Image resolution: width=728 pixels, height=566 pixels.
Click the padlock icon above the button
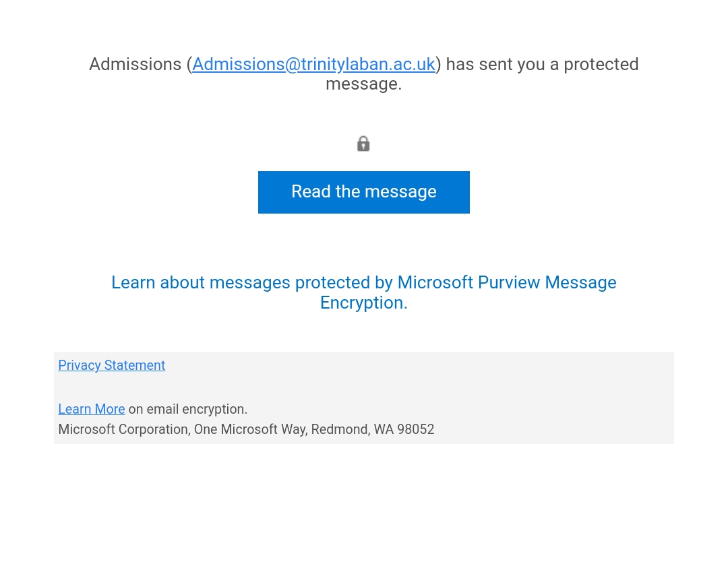[363, 144]
